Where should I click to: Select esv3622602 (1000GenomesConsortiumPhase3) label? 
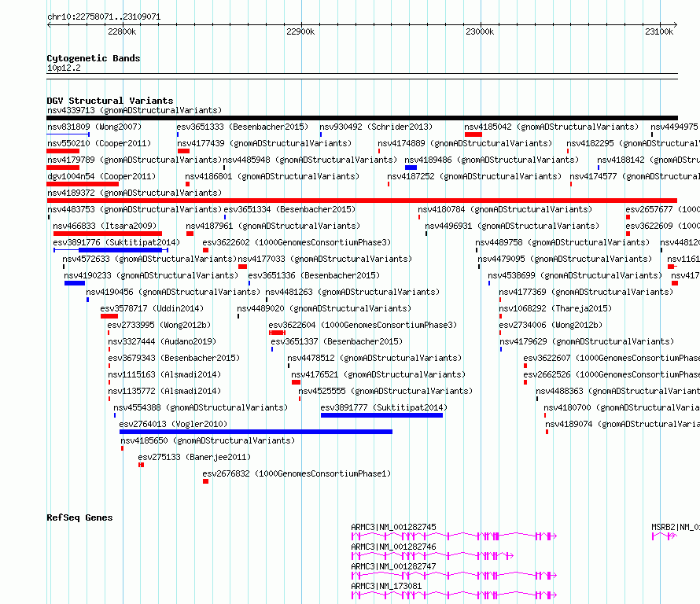[x=297, y=242]
